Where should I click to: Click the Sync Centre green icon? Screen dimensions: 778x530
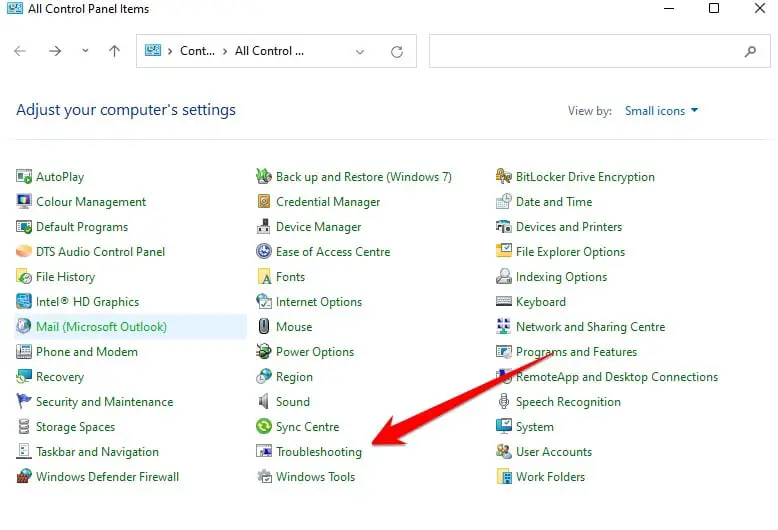click(x=264, y=426)
